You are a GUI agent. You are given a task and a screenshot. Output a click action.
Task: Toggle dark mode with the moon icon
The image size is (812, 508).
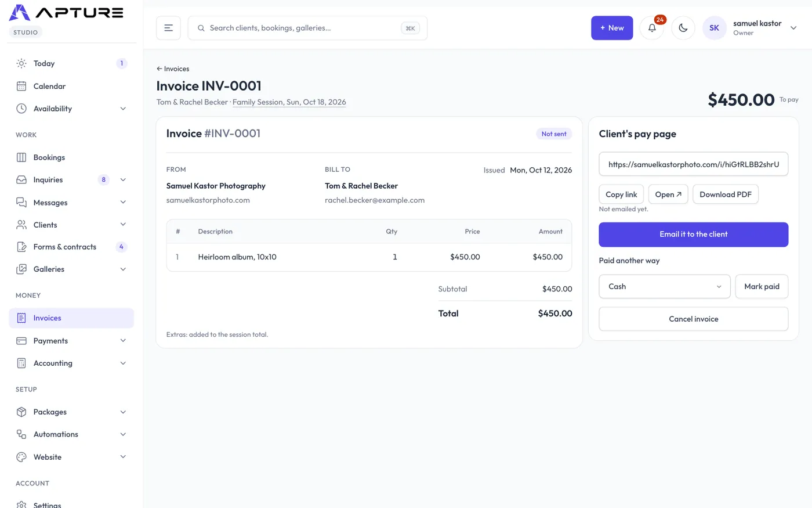click(x=683, y=28)
